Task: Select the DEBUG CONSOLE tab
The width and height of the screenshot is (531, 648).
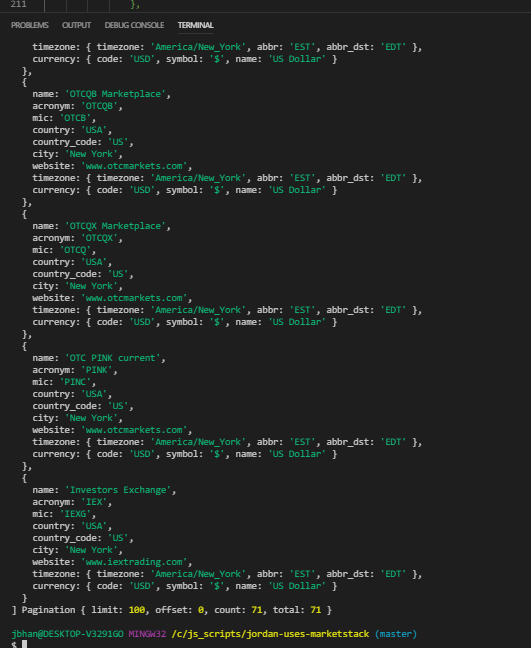Action: [x=134, y=25]
